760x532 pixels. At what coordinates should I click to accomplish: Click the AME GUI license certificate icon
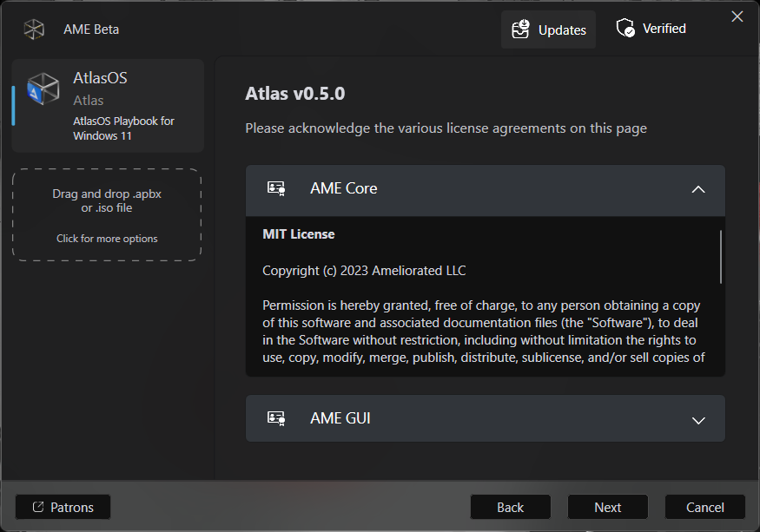(x=276, y=418)
